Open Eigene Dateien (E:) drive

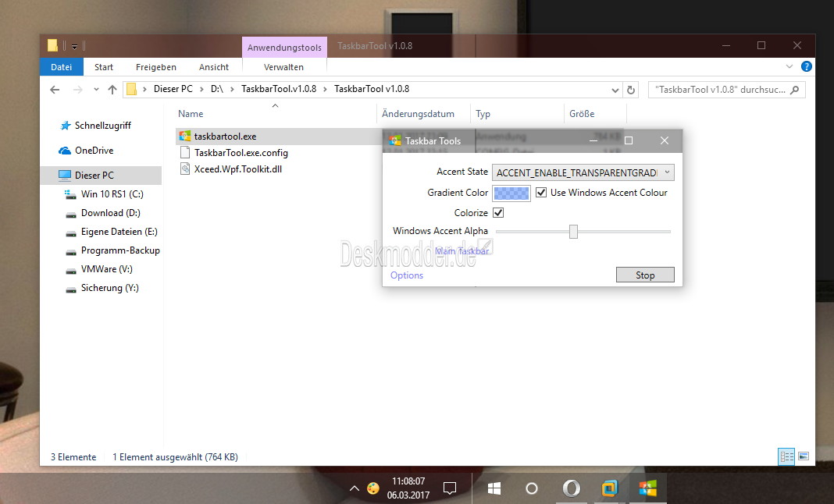(119, 232)
